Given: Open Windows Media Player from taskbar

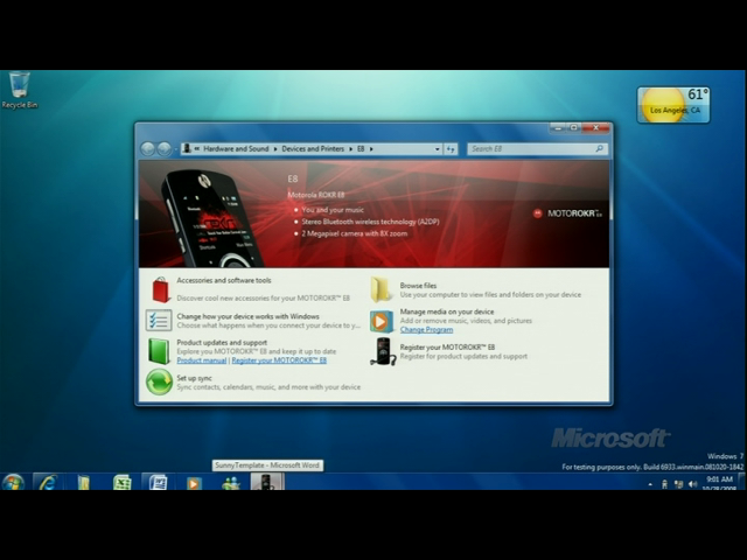Looking at the screenshot, I should [x=194, y=483].
